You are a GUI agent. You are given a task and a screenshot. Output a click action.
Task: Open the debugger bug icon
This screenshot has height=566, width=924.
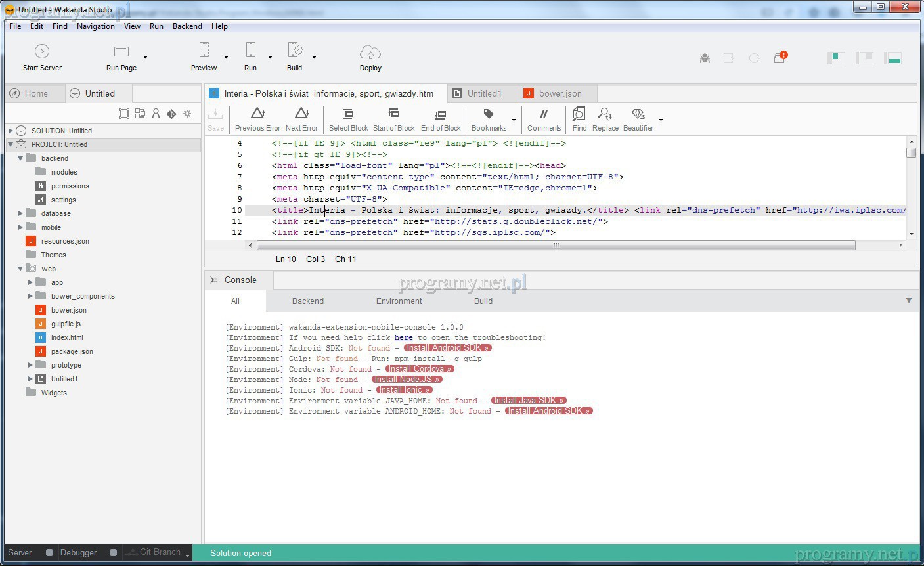pyautogui.click(x=705, y=58)
